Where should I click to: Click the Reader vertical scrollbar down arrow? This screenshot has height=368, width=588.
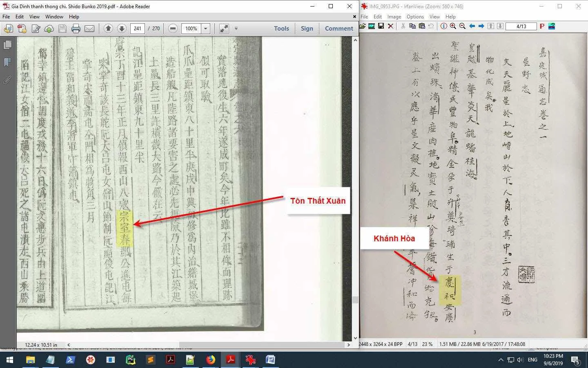pos(355,338)
